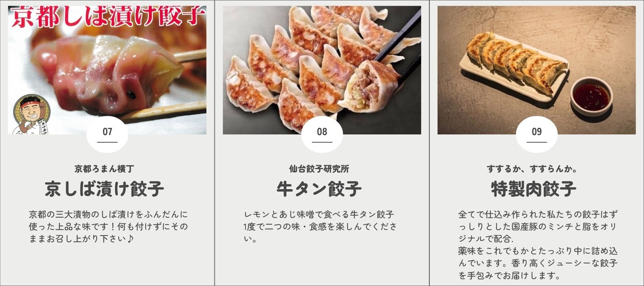This screenshot has height=286, width=644.
Task: Click the chef mascot logo in the first photo
Action: pos(28,115)
